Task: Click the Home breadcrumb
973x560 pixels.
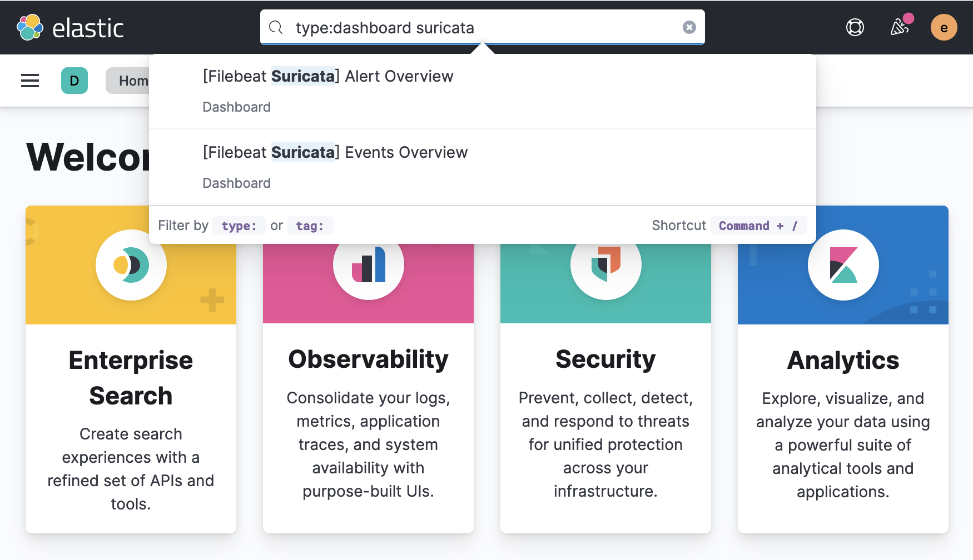Action: tap(128, 81)
